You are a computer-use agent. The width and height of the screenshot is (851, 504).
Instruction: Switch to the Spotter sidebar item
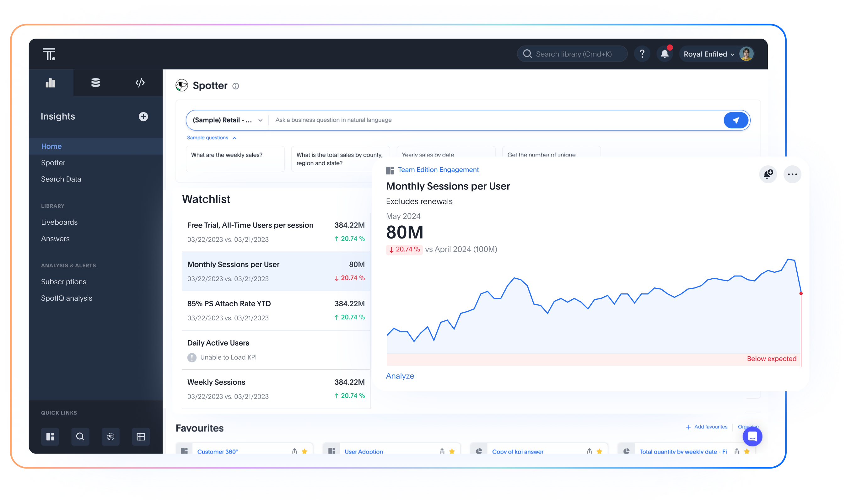(53, 162)
